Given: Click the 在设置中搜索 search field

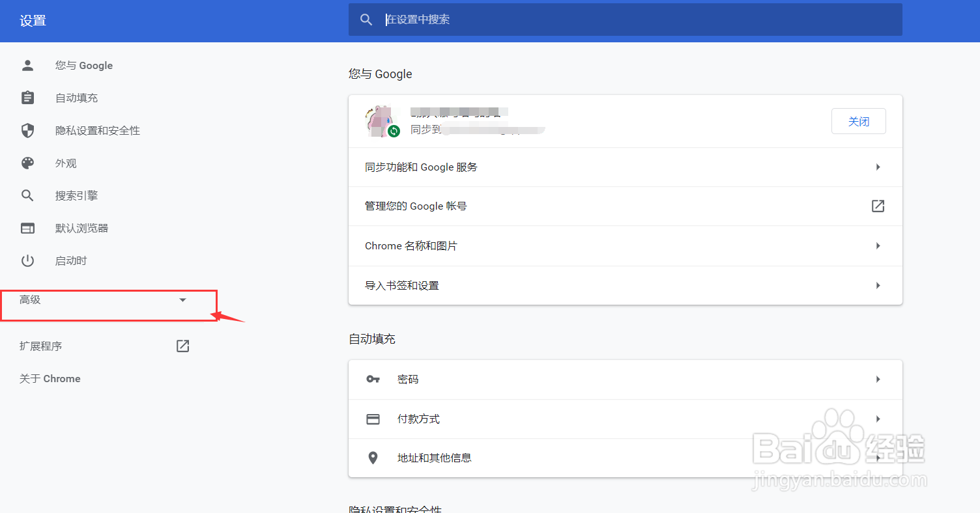Looking at the screenshot, I should [626, 20].
